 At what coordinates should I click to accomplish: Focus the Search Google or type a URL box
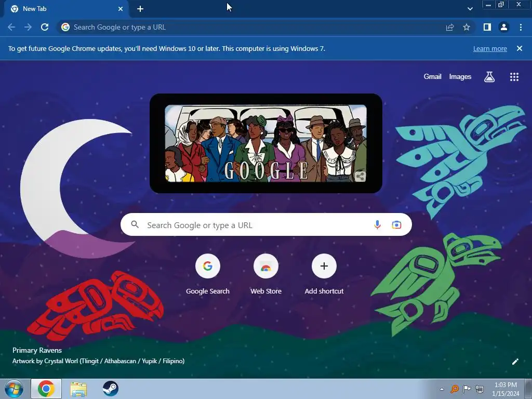pyautogui.click(x=266, y=224)
